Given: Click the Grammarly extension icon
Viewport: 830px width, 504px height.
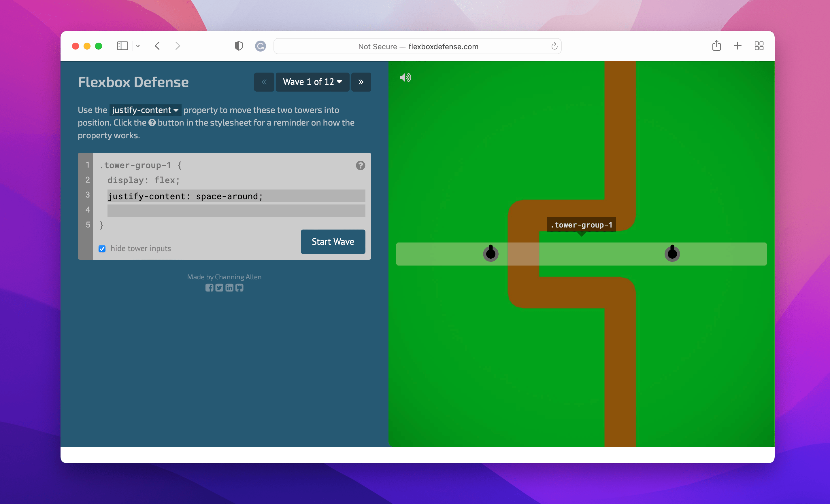Looking at the screenshot, I should [x=260, y=46].
